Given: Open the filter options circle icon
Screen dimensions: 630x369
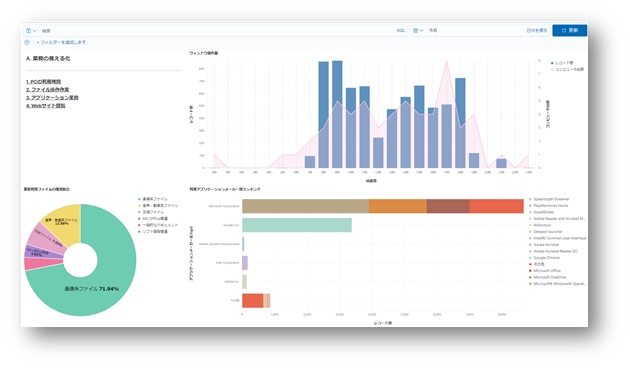Looking at the screenshot, I should [x=27, y=42].
